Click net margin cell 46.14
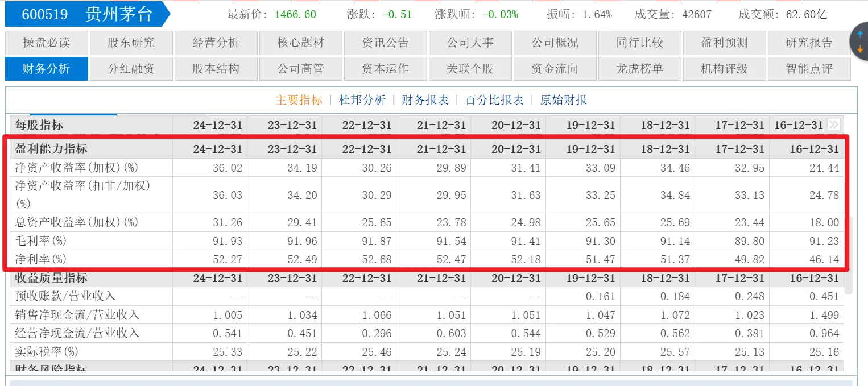The width and height of the screenshot is (868, 386). [x=824, y=259]
